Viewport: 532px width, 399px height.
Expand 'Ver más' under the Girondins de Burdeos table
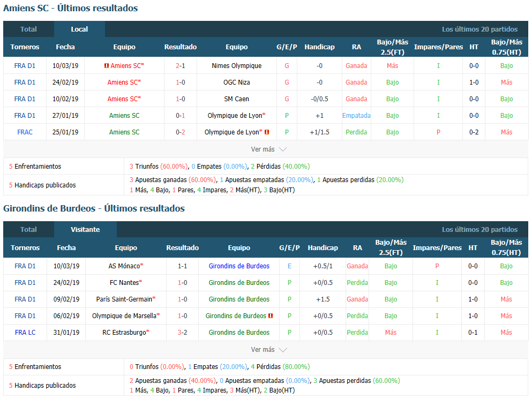click(x=269, y=350)
